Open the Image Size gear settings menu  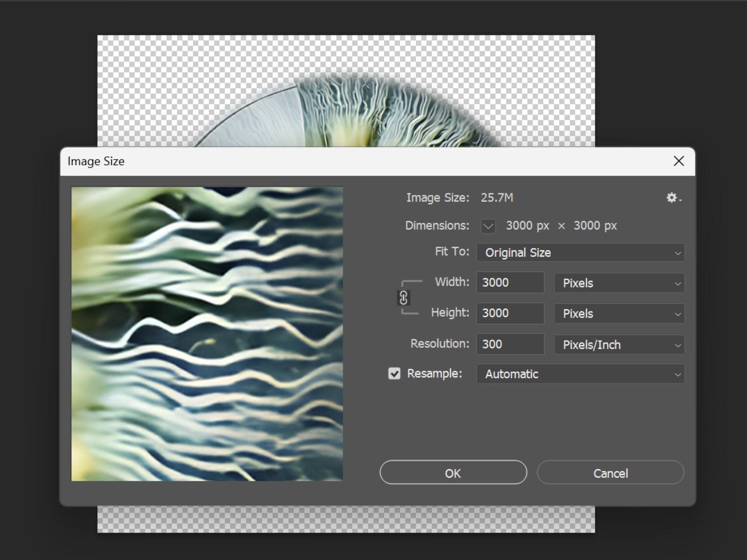[x=674, y=198]
